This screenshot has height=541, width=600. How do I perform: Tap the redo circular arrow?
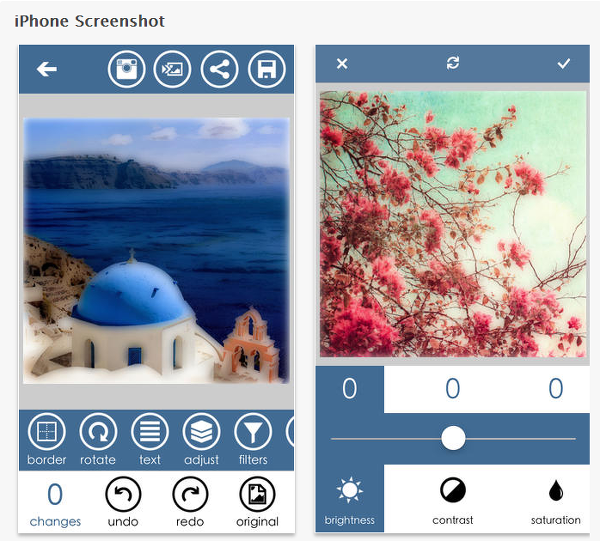(x=190, y=494)
